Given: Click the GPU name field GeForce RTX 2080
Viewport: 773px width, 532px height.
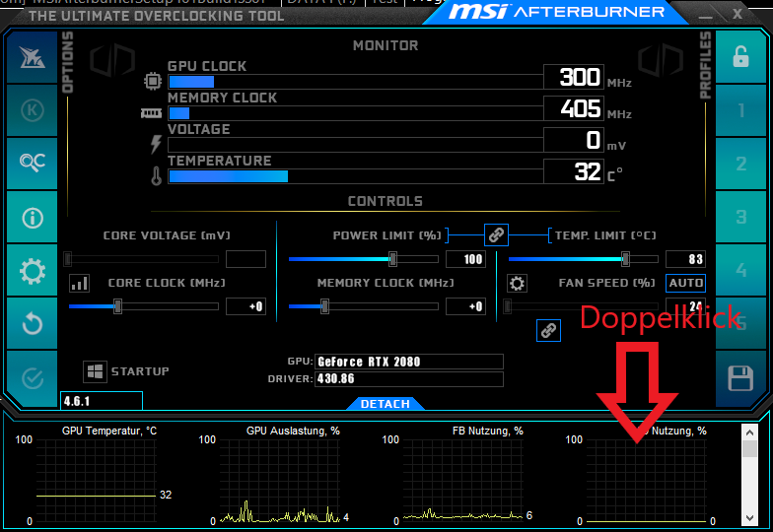Looking at the screenshot, I should pyautogui.click(x=409, y=362).
